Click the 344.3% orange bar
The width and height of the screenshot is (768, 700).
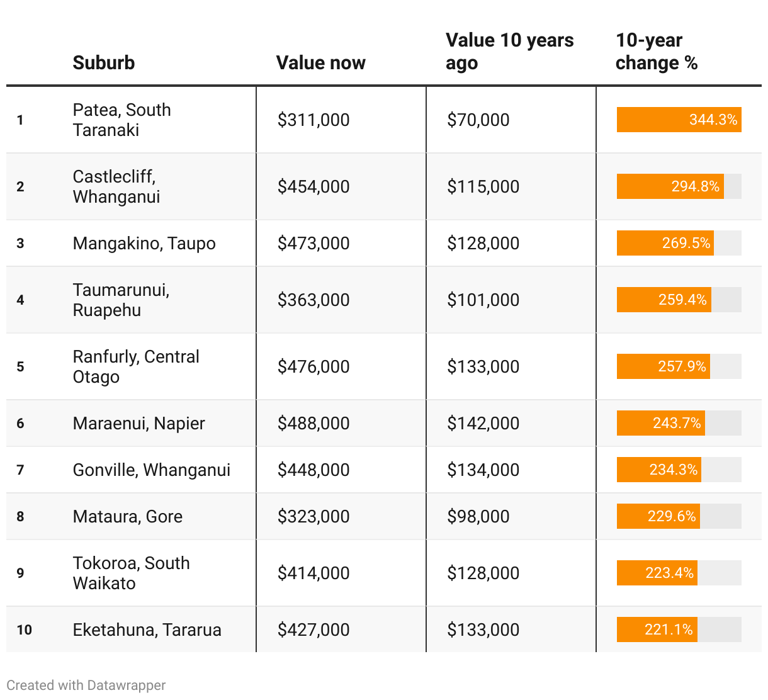click(x=679, y=120)
